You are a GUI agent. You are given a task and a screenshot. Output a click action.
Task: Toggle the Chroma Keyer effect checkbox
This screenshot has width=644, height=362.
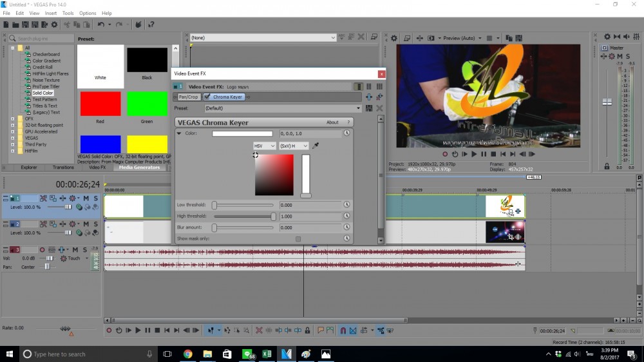pos(207,97)
